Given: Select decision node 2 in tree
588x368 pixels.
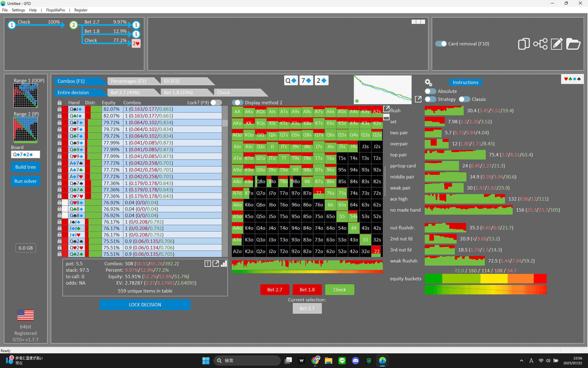Looking at the screenshot, I should [73, 25].
